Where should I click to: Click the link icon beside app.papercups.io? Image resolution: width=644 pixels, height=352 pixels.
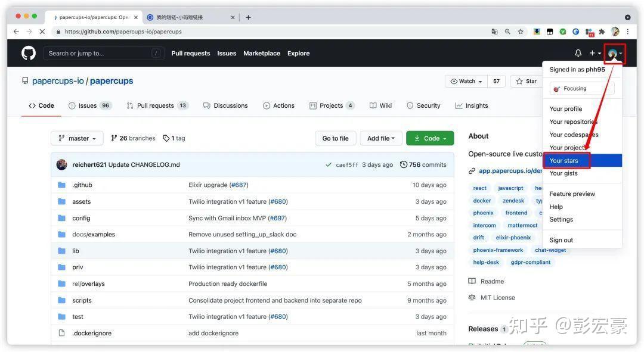point(472,170)
